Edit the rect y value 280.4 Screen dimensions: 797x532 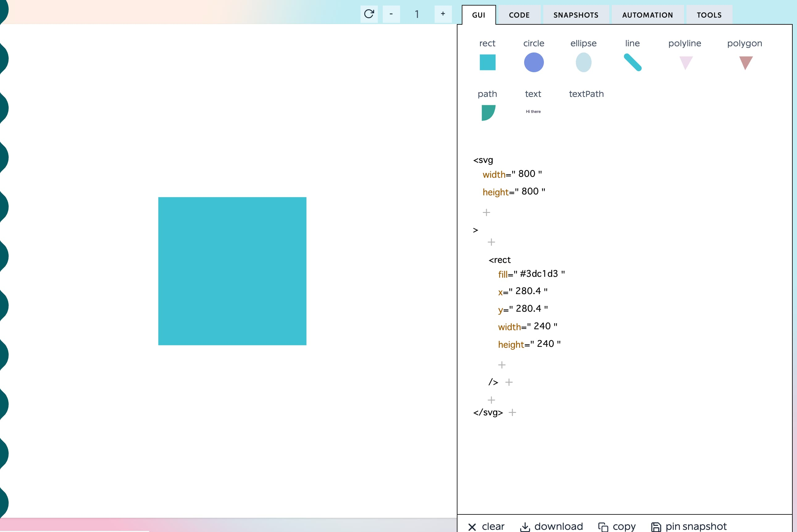[528, 309]
